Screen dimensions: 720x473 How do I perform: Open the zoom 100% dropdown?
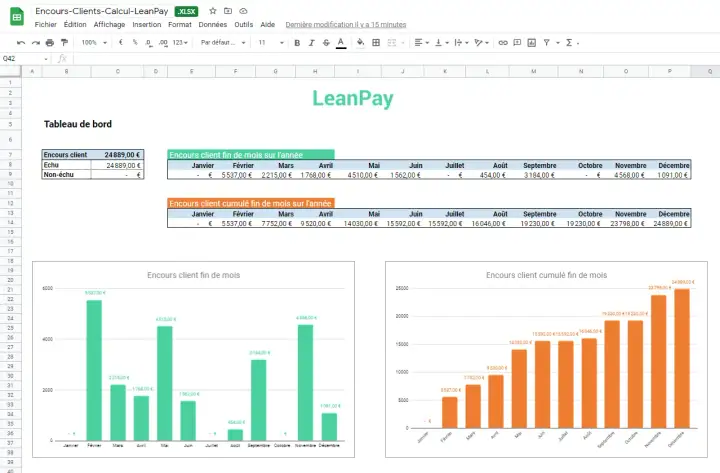click(x=94, y=43)
